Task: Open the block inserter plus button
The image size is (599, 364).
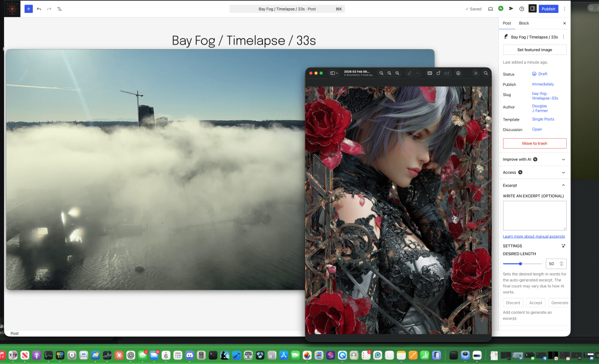Action: coord(29,9)
